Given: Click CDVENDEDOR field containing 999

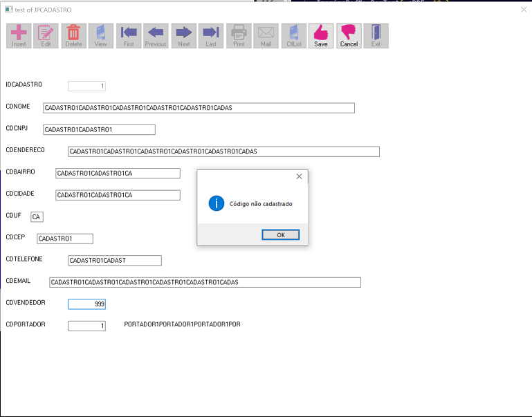Looking at the screenshot, I should (x=87, y=304).
